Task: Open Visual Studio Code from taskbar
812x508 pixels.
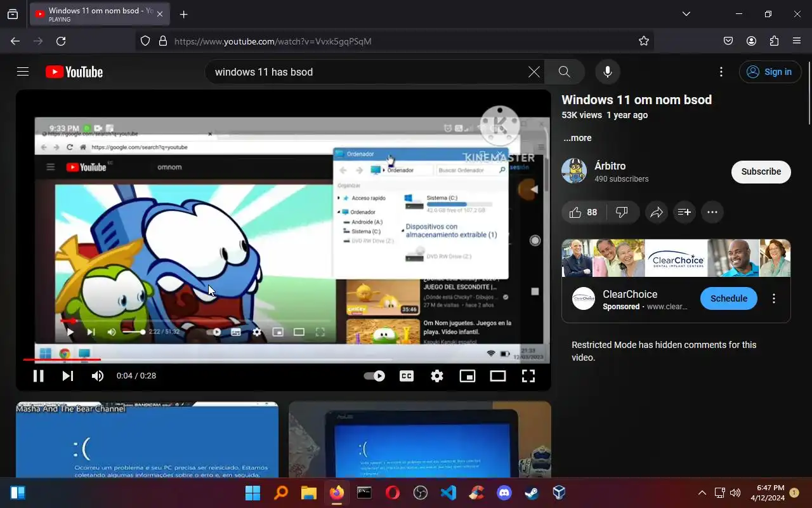Action: [449, 493]
